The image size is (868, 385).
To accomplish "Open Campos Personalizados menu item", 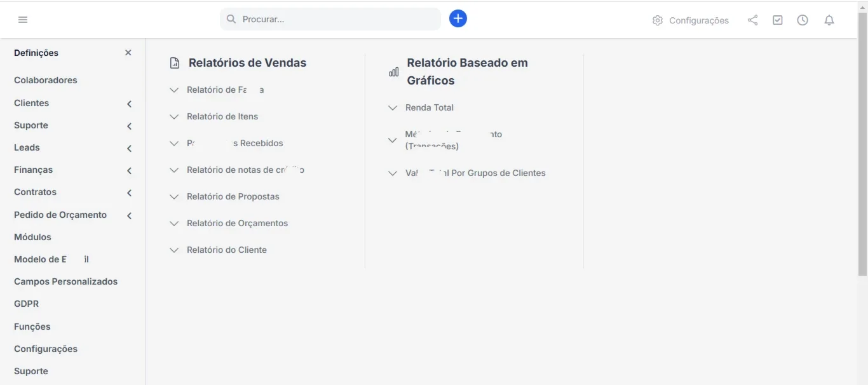I will pyautogui.click(x=66, y=281).
